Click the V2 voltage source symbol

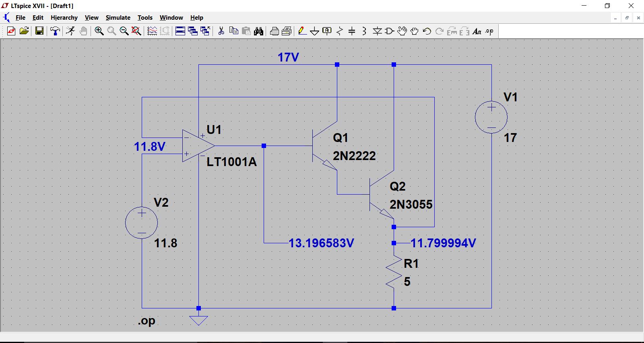(x=141, y=222)
